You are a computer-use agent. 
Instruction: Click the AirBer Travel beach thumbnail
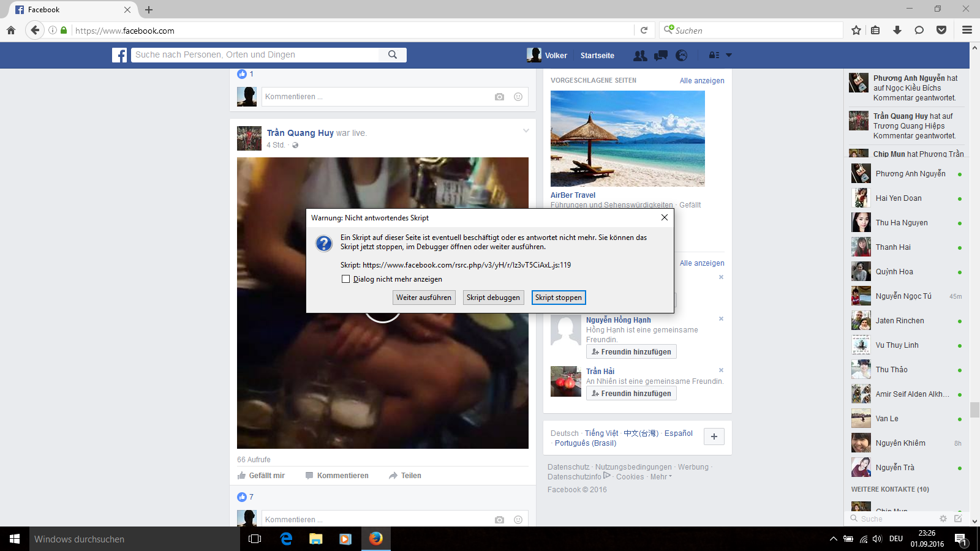click(627, 138)
